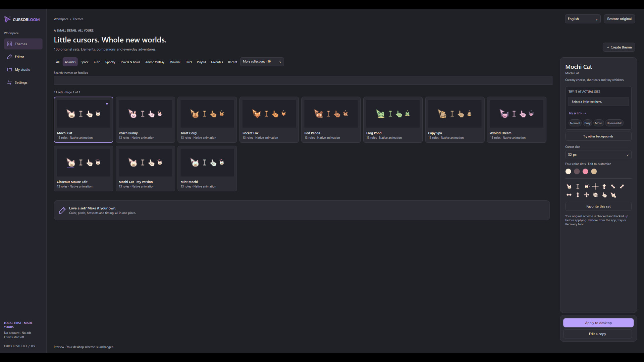Select the normal arrow cat cursor role in the preview panel
The height and width of the screenshot is (362, 644).
click(569, 186)
